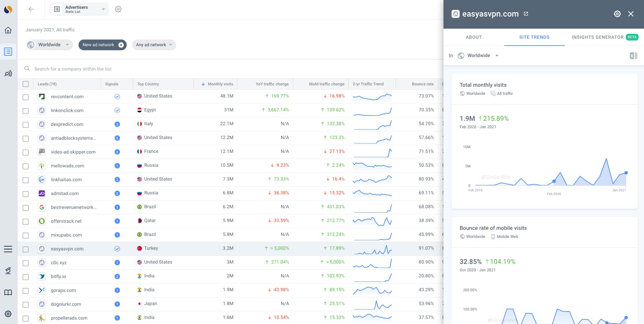This screenshot has height=324, width=644.
Task: Open easyasvpn.com in external tab icon
Action: pyautogui.click(x=526, y=14)
